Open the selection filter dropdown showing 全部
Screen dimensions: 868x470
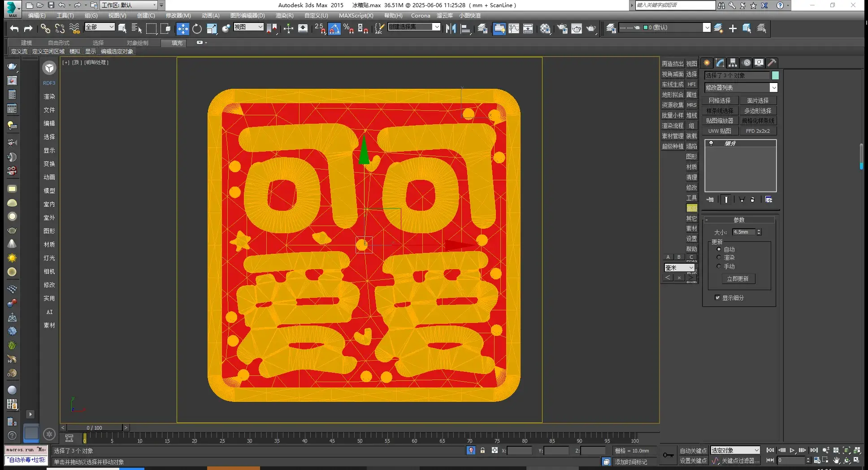[100, 27]
